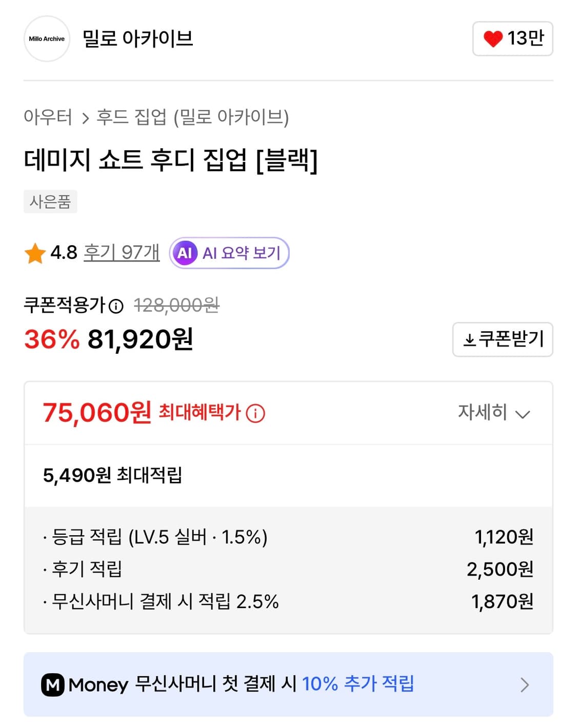Click the 후기 97개 reviews link

click(x=121, y=252)
